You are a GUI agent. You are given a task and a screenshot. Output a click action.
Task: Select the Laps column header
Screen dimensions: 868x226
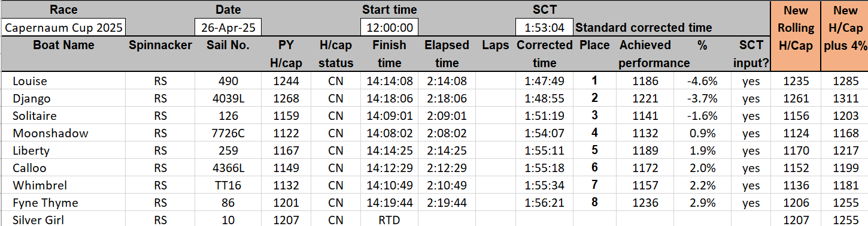click(494, 45)
